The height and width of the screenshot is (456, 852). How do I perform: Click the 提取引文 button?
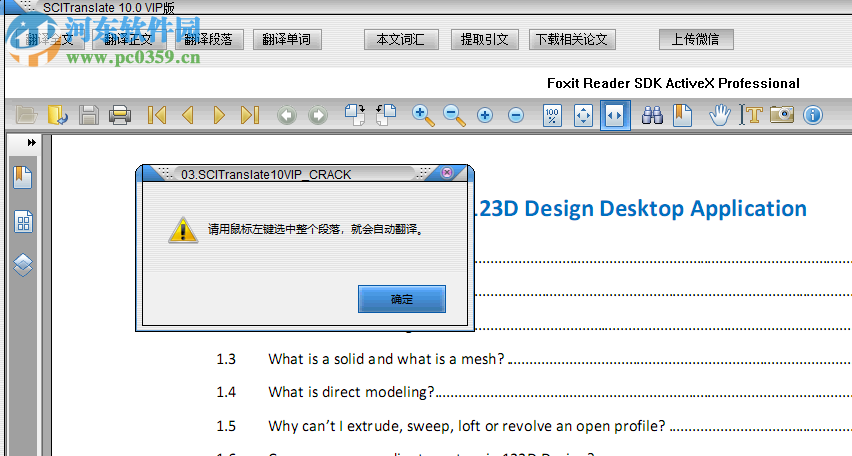coord(485,39)
